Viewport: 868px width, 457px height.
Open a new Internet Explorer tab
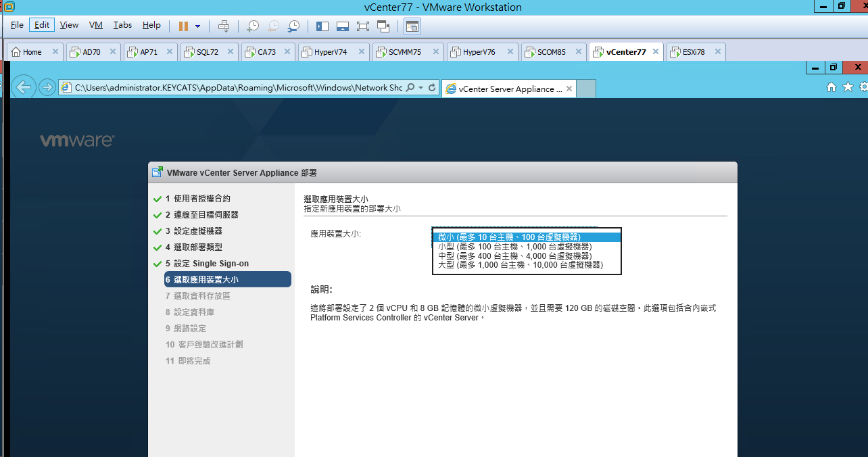click(586, 89)
